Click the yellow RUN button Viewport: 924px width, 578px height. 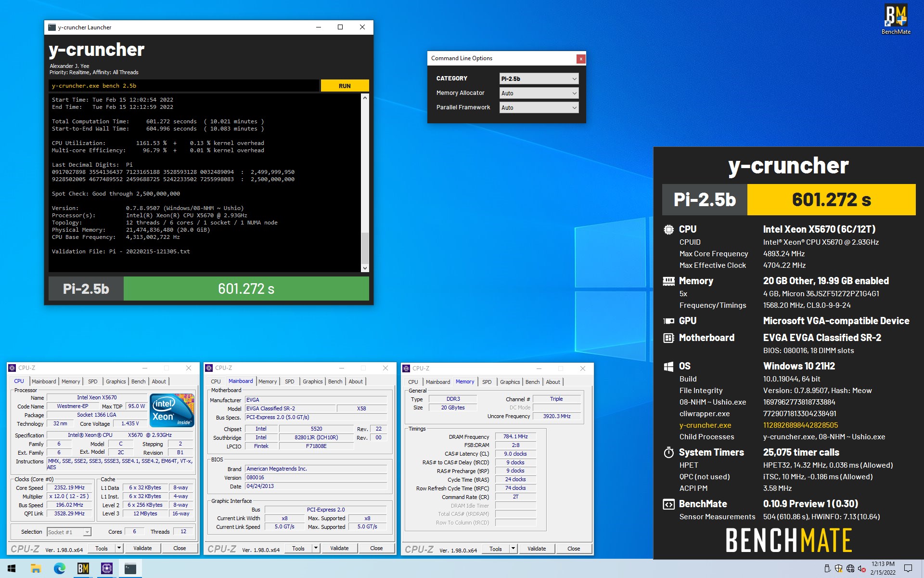pyautogui.click(x=345, y=86)
